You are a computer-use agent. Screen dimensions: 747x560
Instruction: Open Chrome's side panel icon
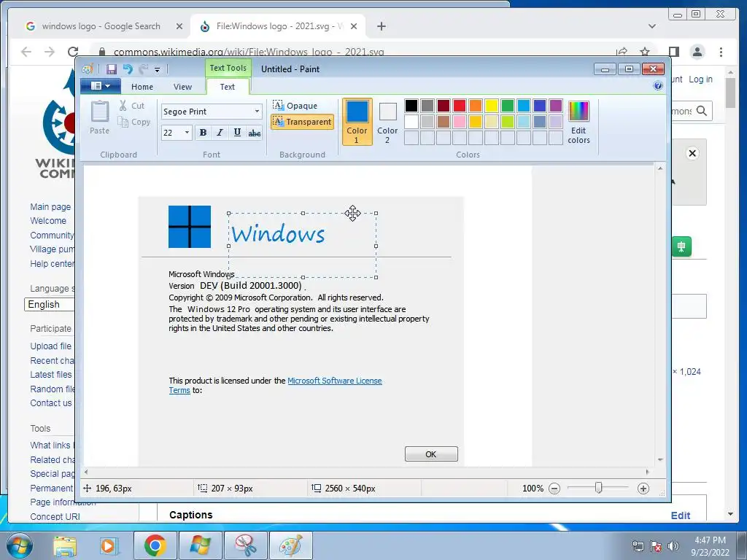pyautogui.click(x=673, y=52)
